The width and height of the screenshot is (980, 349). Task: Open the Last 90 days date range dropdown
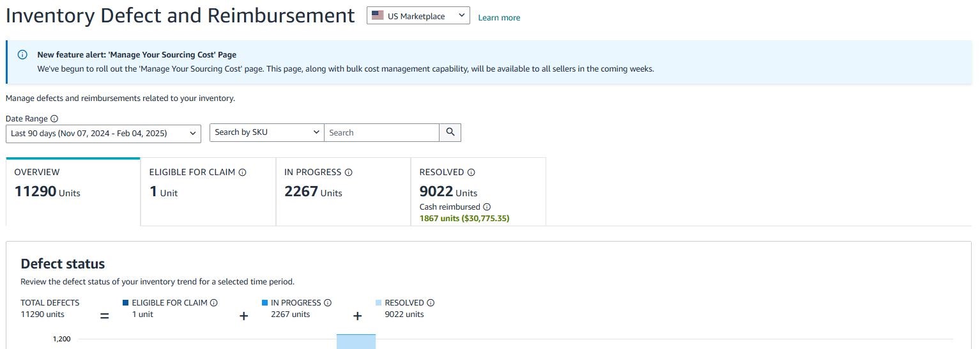click(x=103, y=133)
